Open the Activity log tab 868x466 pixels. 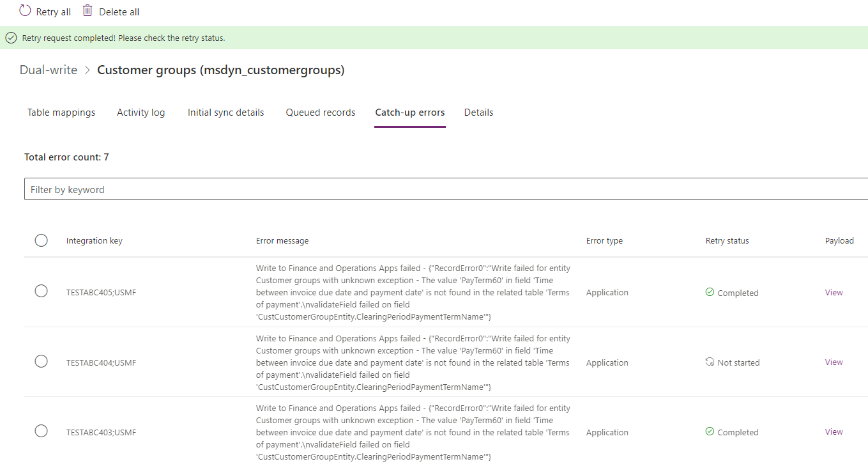tap(141, 112)
